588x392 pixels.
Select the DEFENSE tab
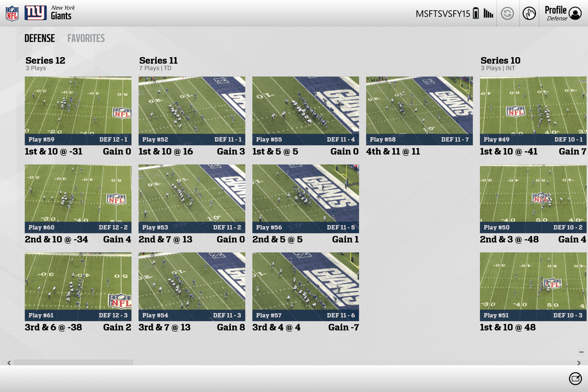click(40, 38)
